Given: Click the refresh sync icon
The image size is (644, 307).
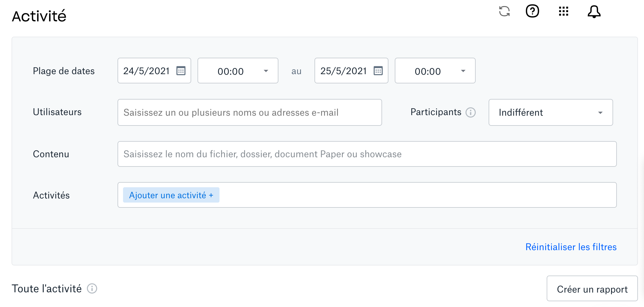Looking at the screenshot, I should [504, 12].
